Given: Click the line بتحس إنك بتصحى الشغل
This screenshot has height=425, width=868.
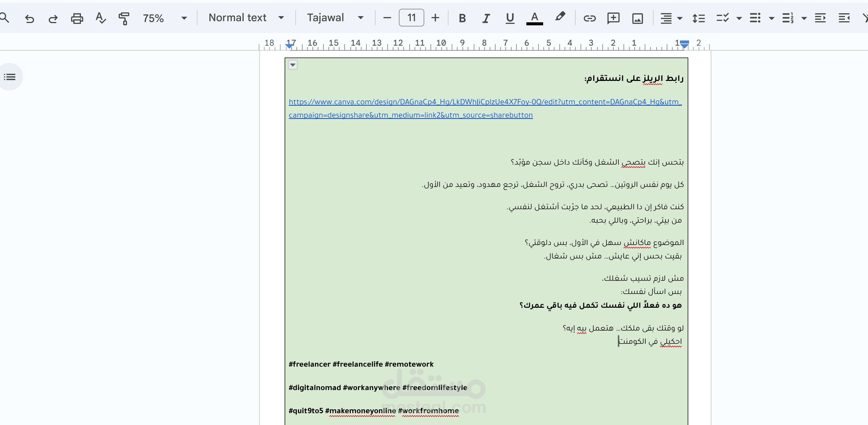Looking at the screenshot, I should point(597,162).
